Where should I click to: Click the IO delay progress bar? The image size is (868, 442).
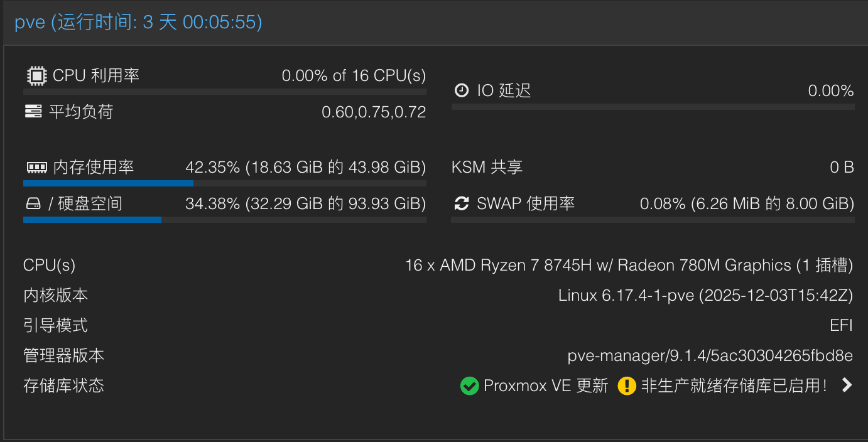653,107
